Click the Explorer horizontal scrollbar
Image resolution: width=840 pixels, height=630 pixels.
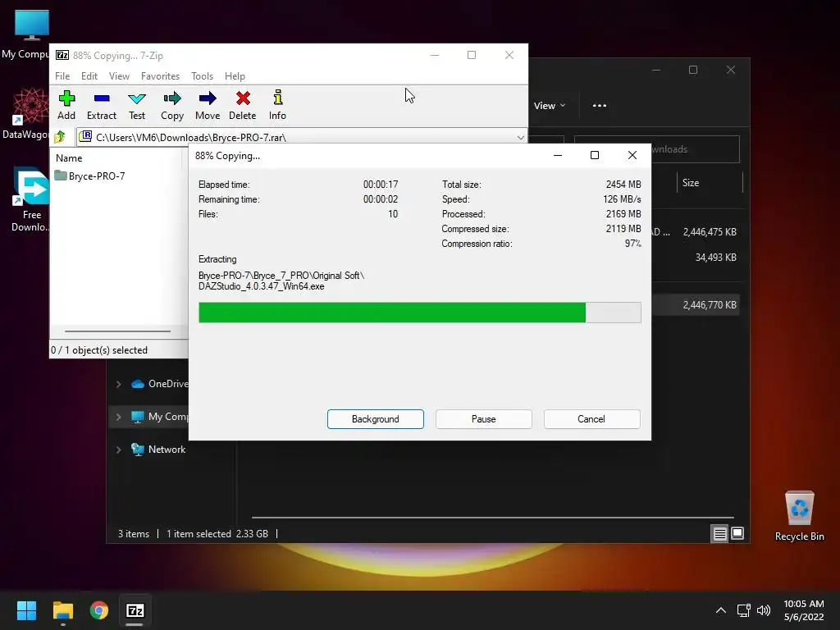492,518
